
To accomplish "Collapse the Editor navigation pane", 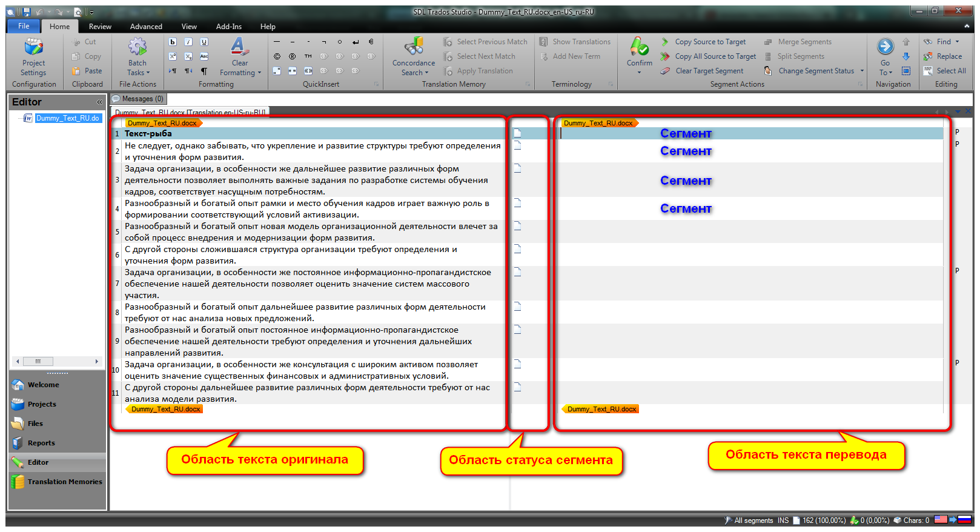I will click(x=99, y=102).
